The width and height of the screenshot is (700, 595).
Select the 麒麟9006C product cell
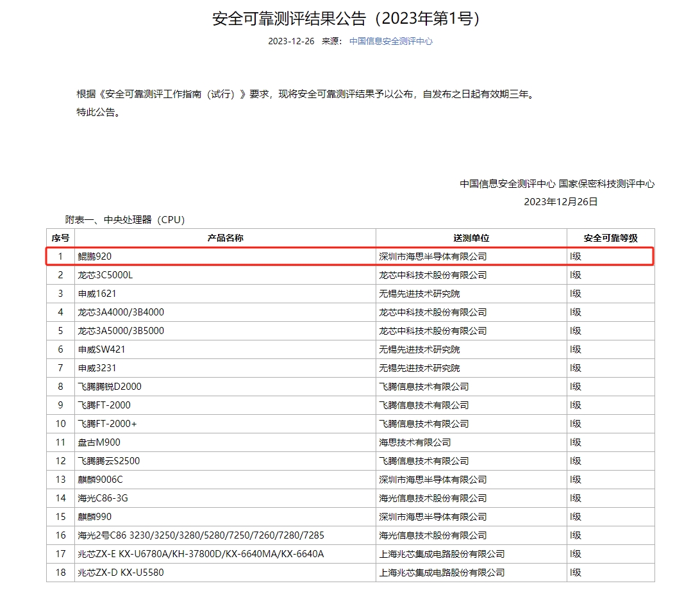click(100, 480)
